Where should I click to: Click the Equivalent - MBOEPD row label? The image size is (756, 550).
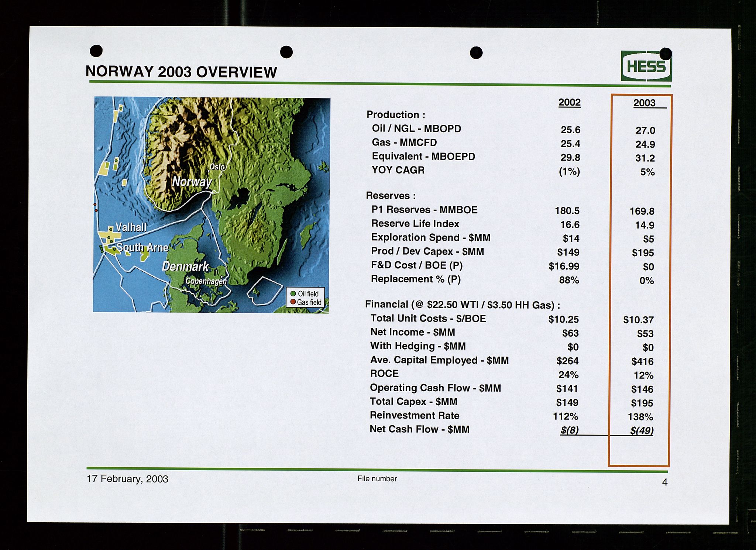pyautogui.click(x=423, y=157)
